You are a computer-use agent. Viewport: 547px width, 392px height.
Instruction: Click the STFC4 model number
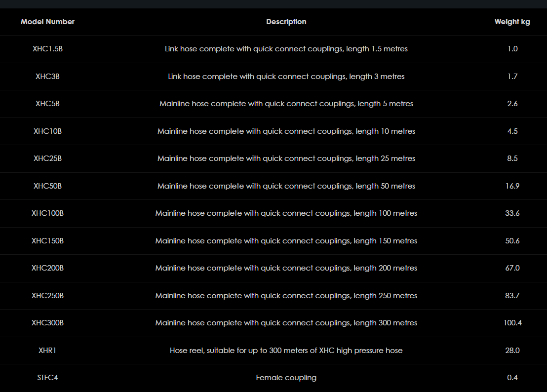click(47, 378)
